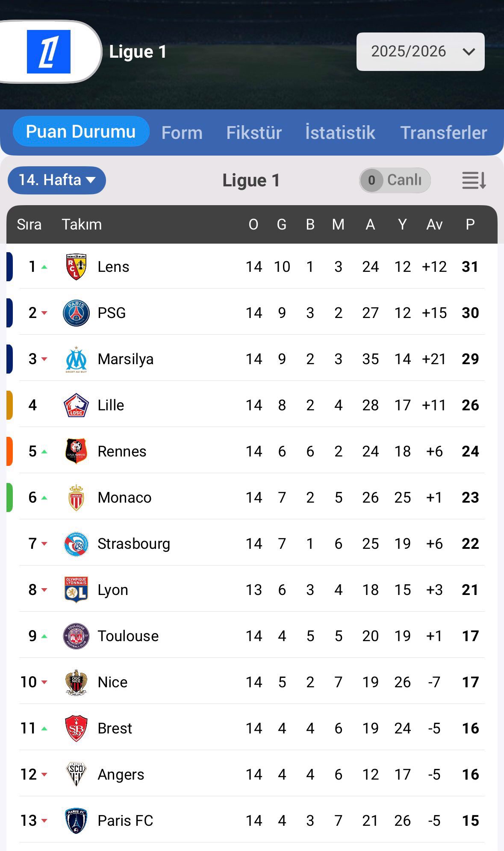Select the Transferler tab

(x=443, y=133)
